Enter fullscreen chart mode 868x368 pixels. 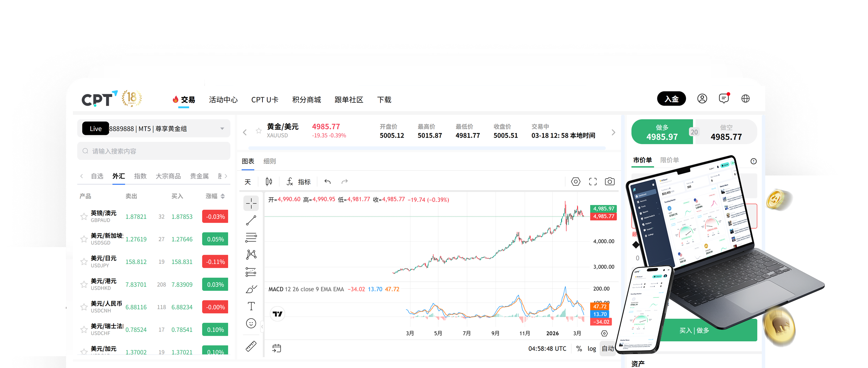coord(593,182)
